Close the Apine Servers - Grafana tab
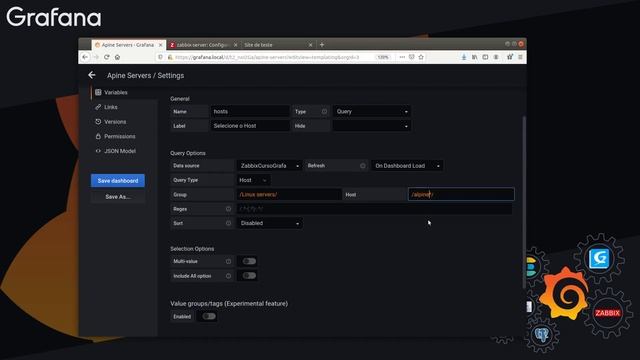The width and height of the screenshot is (640, 360). coord(160,45)
